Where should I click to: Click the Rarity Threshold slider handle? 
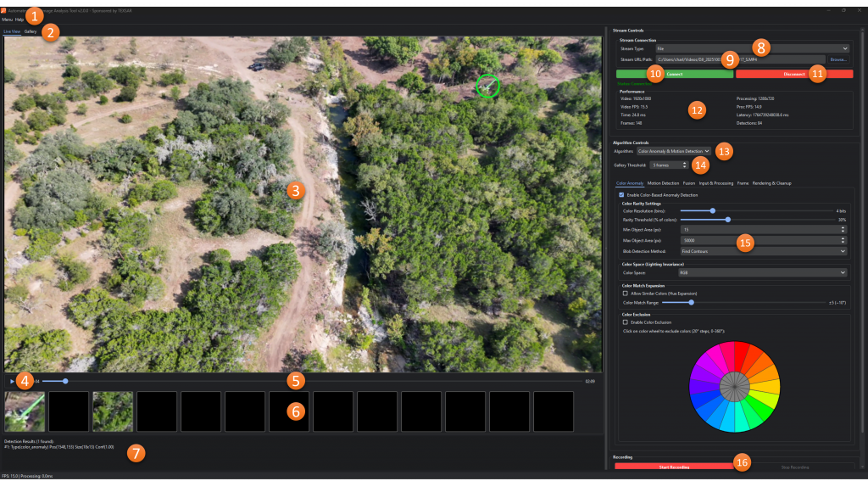click(x=728, y=220)
